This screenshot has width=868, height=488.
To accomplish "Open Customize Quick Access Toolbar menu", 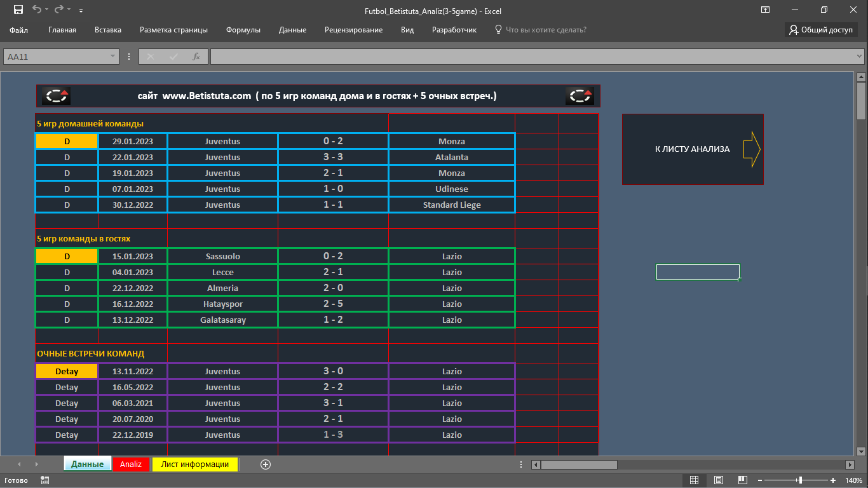I will coord(81,11).
